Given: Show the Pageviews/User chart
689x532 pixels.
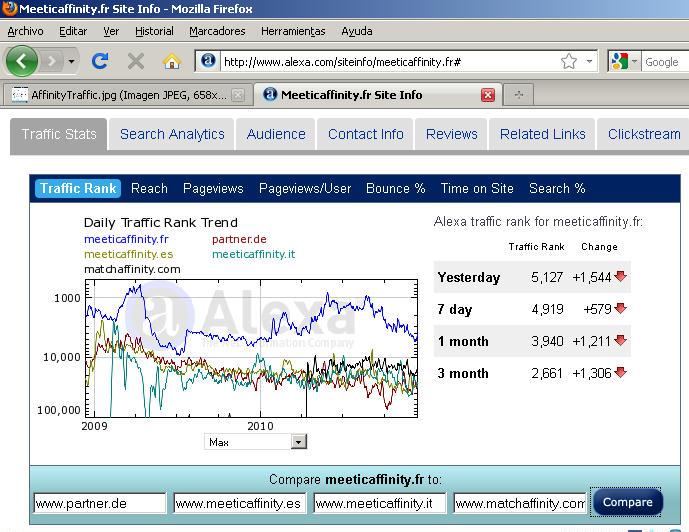Looking at the screenshot, I should tap(305, 188).
